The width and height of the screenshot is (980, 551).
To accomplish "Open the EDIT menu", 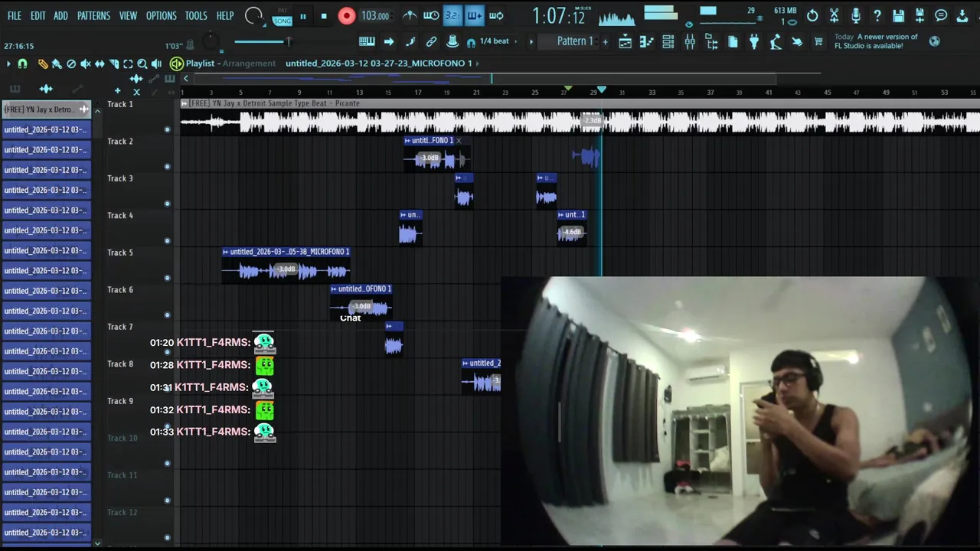I will (x=38, y=15).
